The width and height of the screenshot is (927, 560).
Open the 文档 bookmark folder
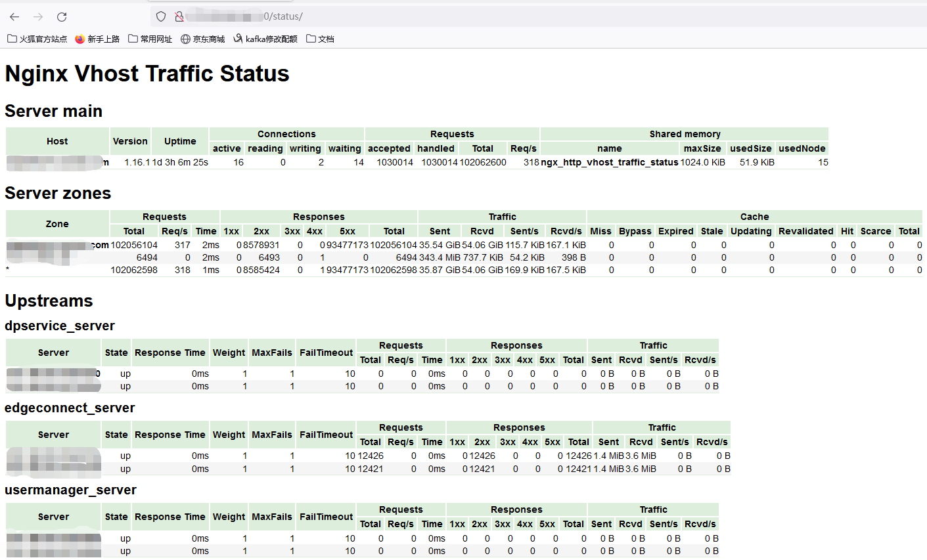321,39
